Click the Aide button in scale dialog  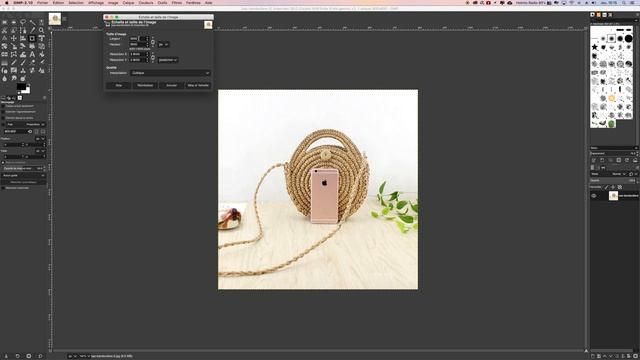click(x=119, y=85)
